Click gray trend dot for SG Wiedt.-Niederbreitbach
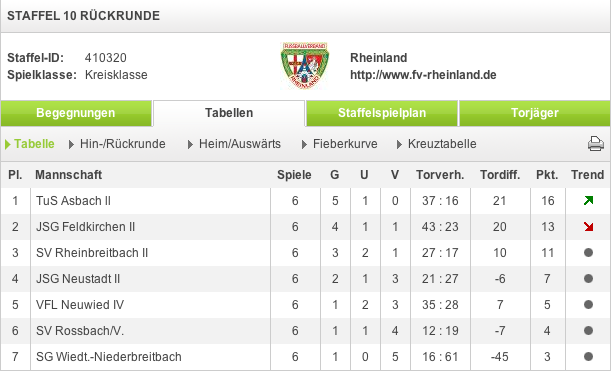616x377 pixels. [x=588, y=357]
